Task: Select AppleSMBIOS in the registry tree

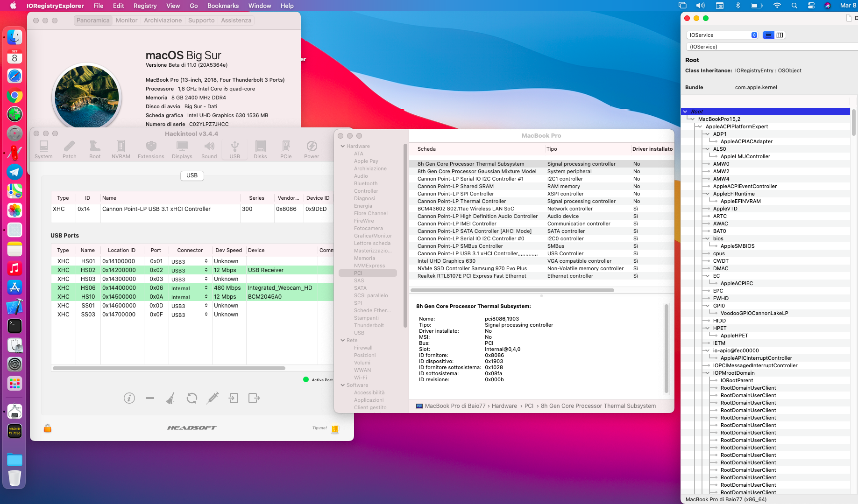Action: (737, 246)
